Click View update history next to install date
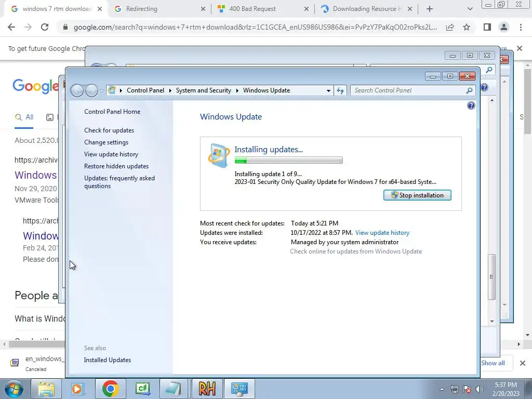The image size is (532, 399). (382, 233)
